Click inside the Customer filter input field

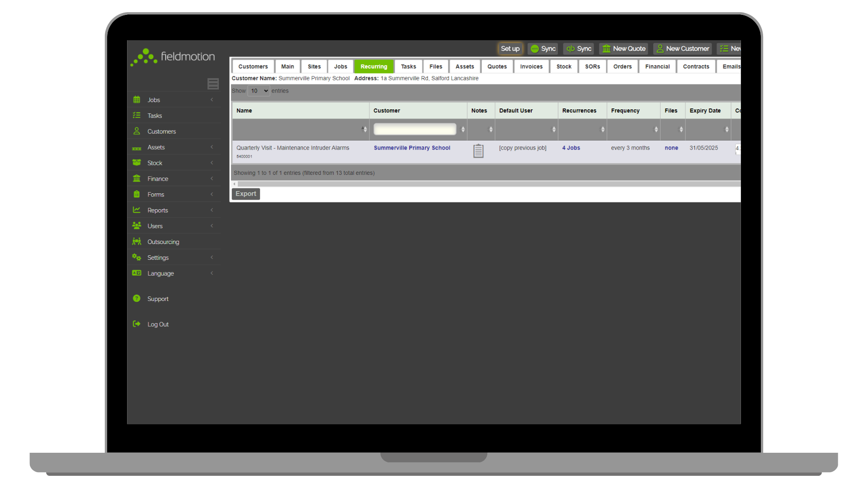tap(415, 129)
